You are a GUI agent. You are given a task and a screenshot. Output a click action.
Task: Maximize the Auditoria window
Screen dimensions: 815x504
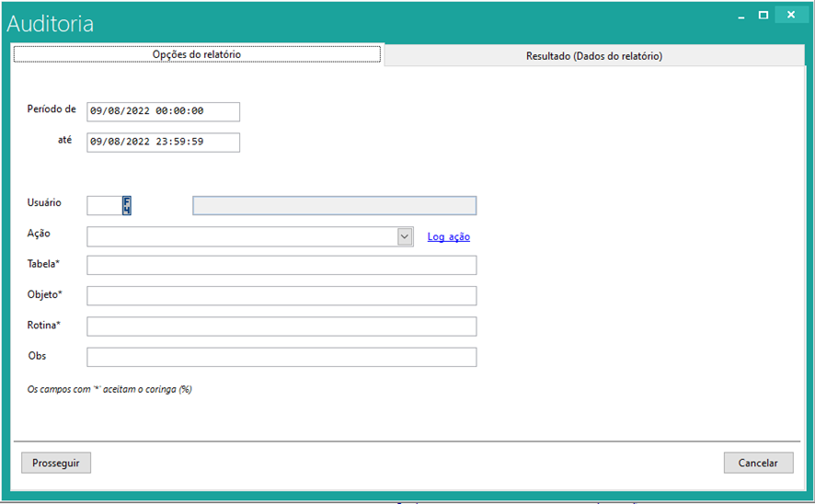pyautogui.click(x=763, y=16)
